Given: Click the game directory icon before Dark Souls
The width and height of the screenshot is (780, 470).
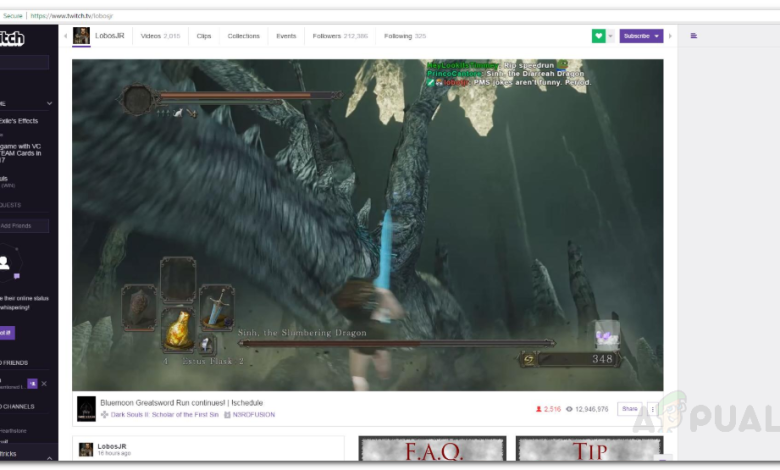Looking at the screenshot, I should [x=104, y=414].
